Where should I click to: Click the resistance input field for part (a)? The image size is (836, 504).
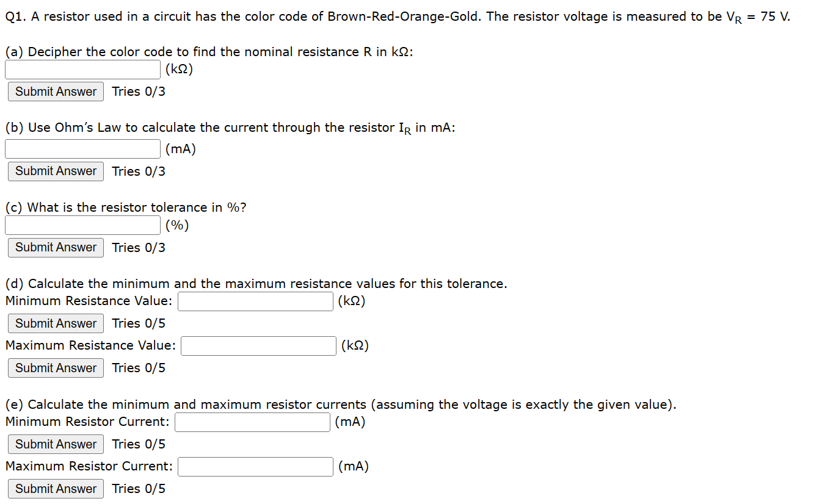coord(82,69)
